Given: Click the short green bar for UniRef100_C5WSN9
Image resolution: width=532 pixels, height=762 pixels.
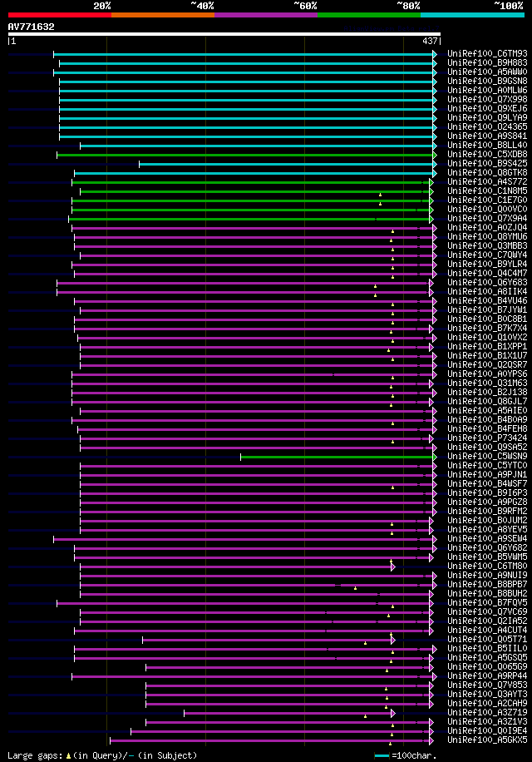Looking at the screenshot, I should point(337,458).
